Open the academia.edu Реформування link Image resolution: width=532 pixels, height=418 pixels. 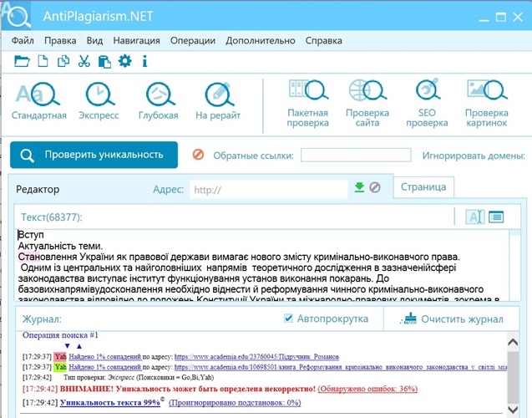(341, 367)
